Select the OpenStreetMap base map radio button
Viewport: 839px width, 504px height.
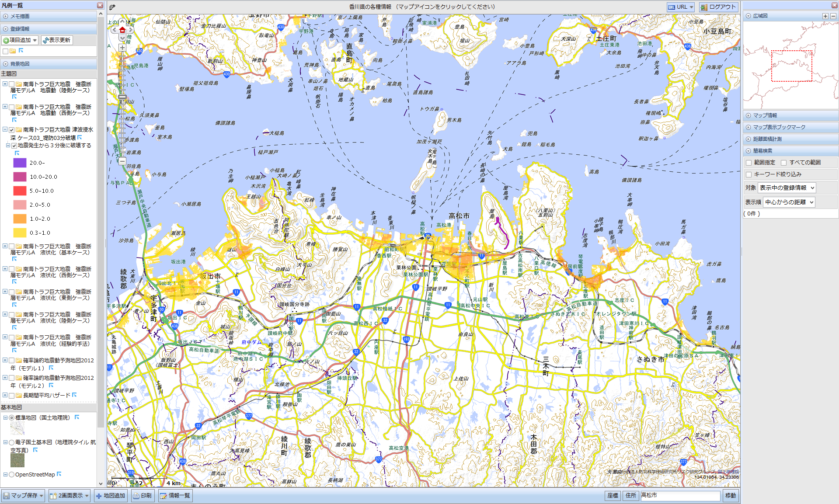coord(12,475)
